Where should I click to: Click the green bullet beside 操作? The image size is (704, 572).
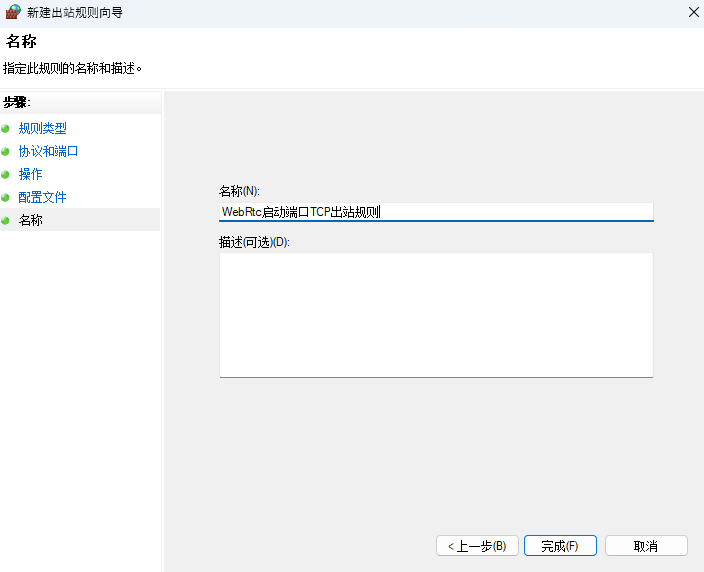5,175
